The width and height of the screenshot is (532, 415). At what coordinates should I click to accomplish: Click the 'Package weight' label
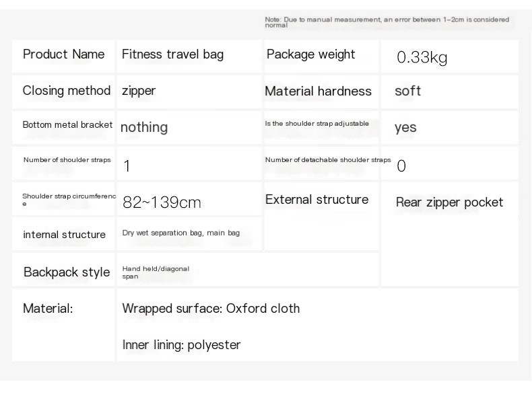pos(310,54)
